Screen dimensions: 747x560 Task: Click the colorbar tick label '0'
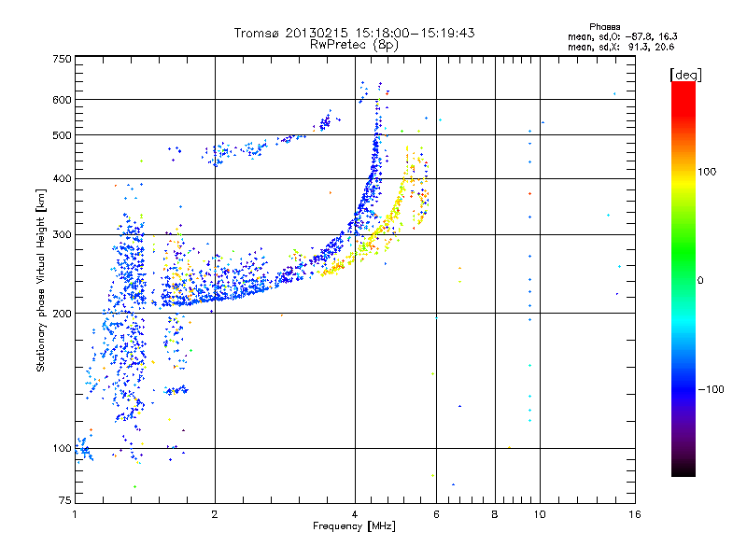(x=700, y=281)
